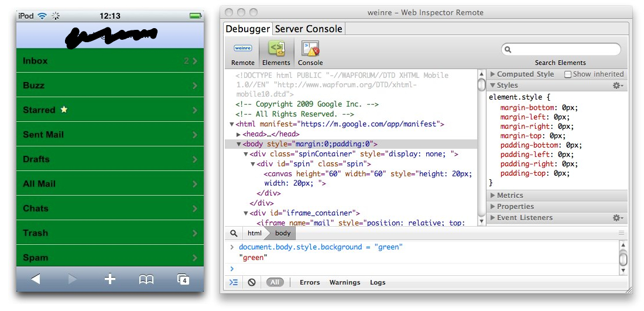Expand the Computed Style section

click(493, 74)
